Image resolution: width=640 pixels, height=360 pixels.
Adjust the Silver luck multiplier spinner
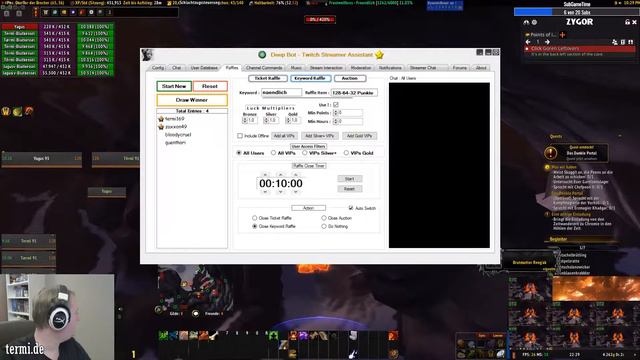tap(267, 120)
